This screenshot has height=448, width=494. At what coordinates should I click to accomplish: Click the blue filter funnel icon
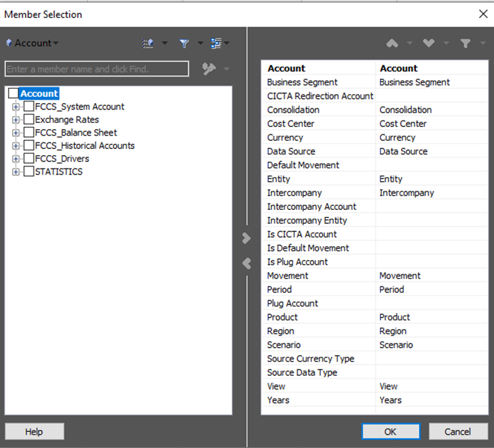point(184,43)
